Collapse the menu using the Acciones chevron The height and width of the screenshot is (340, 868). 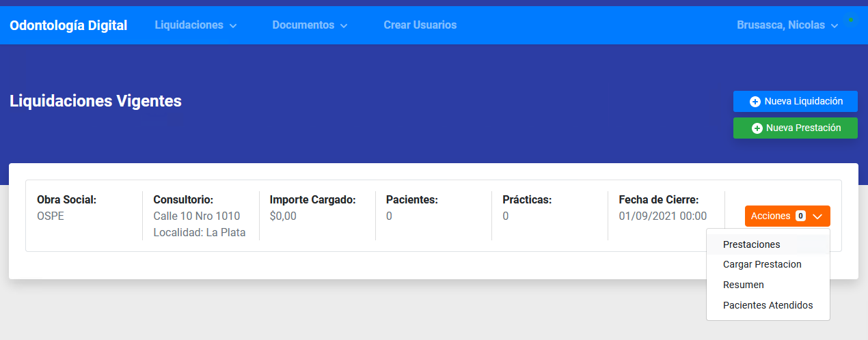pos(817,216)
